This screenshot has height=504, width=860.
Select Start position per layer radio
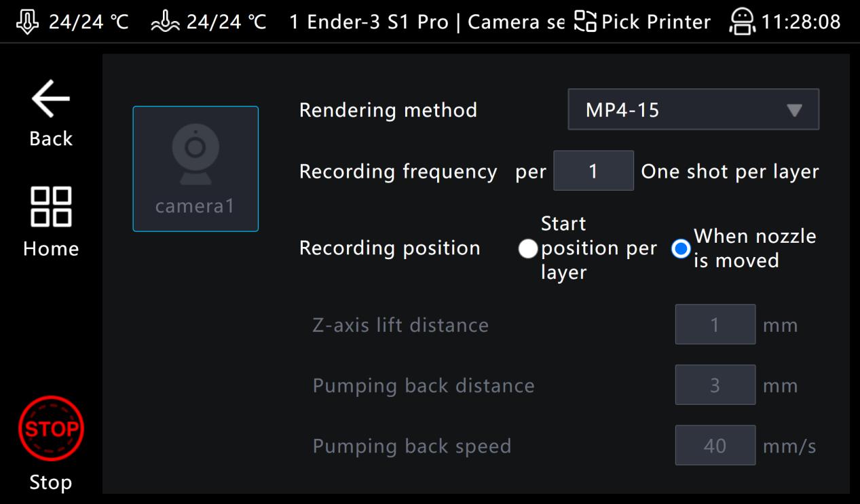tap(527, 249)
